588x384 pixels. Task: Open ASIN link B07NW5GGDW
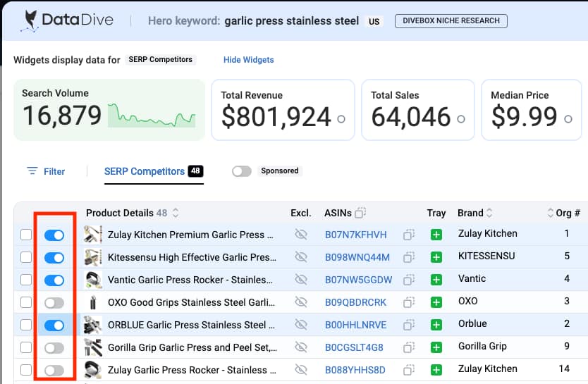[358, 280]
